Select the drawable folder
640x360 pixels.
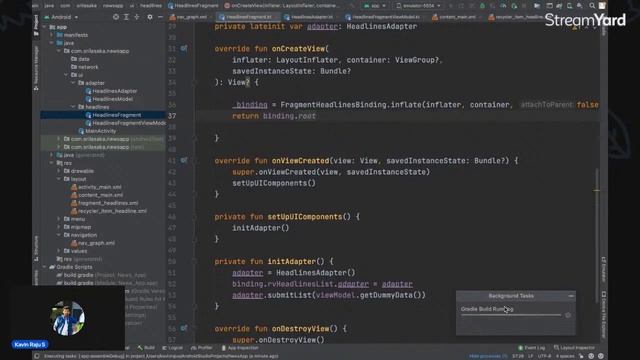click(x=79, y=171)
